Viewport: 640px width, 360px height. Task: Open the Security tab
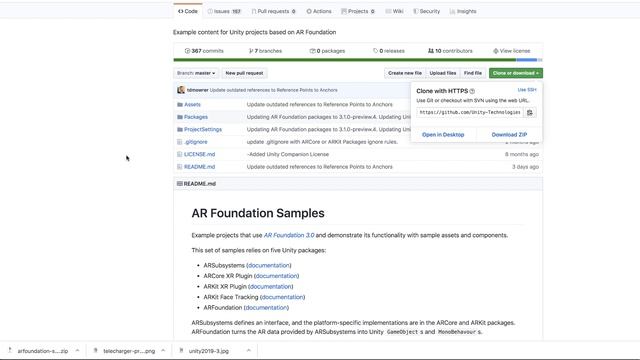point(426,11)
